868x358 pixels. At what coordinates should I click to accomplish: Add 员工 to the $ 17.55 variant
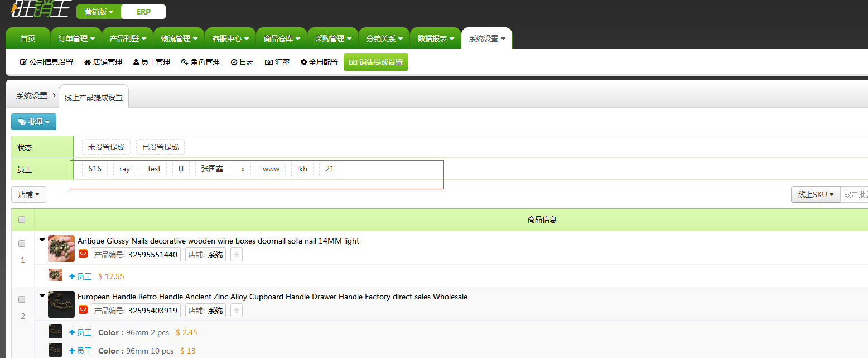click(x=80, y=276)
